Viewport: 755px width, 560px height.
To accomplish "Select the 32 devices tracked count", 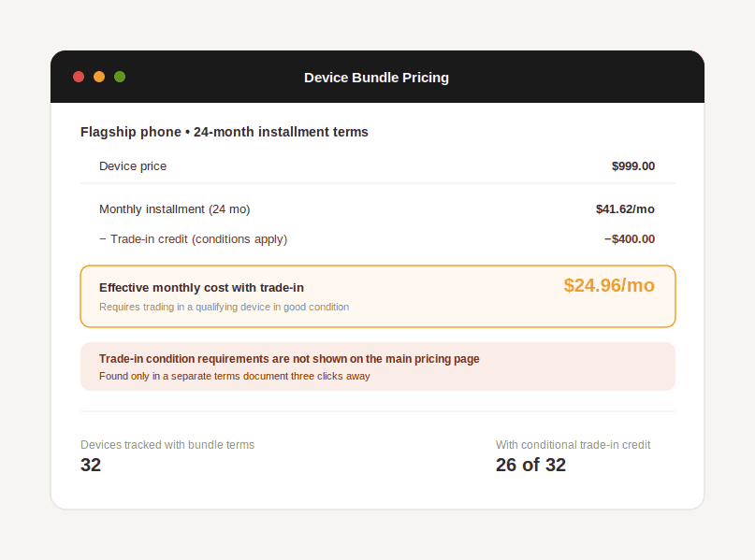I will coord(91,466).
